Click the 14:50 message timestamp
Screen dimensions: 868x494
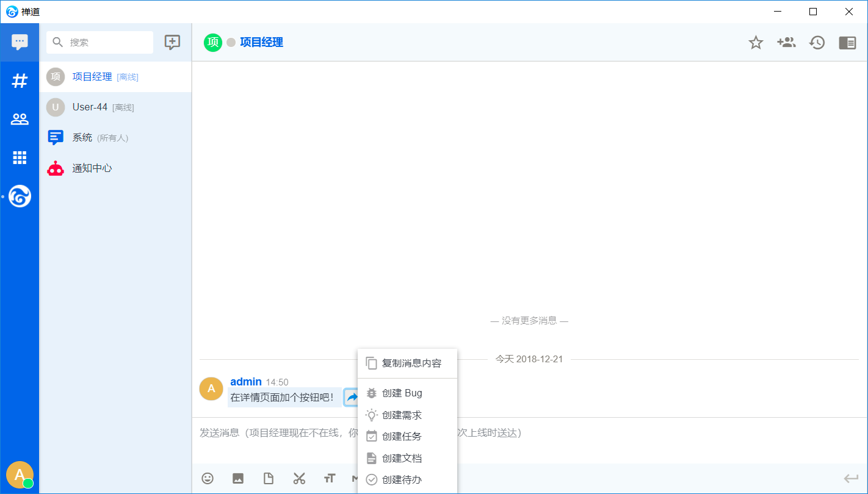tap(277, 382)
